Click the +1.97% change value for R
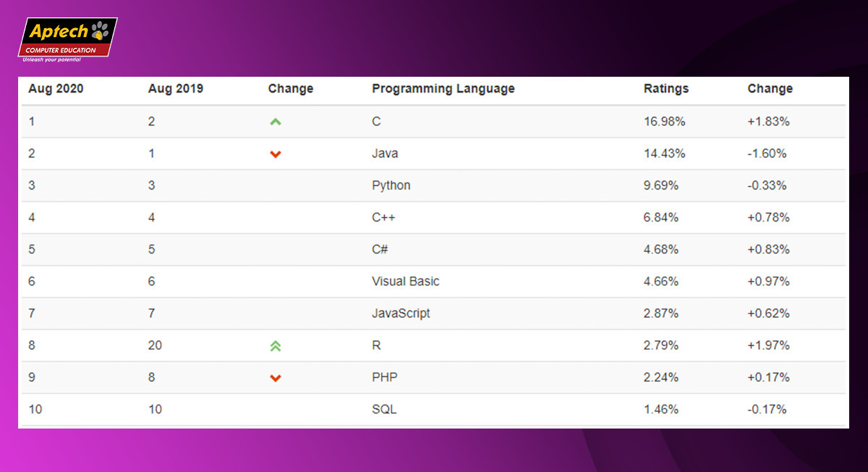 point(768,345)
